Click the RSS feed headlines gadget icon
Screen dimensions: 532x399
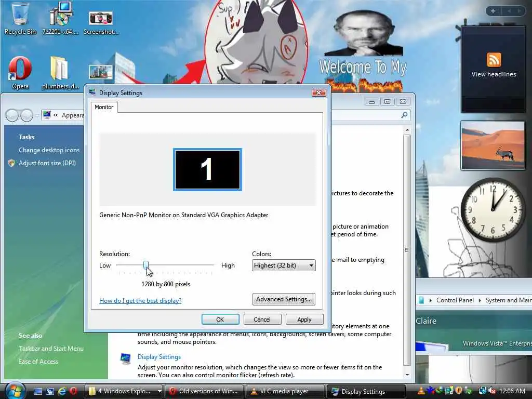click(494, 60)
